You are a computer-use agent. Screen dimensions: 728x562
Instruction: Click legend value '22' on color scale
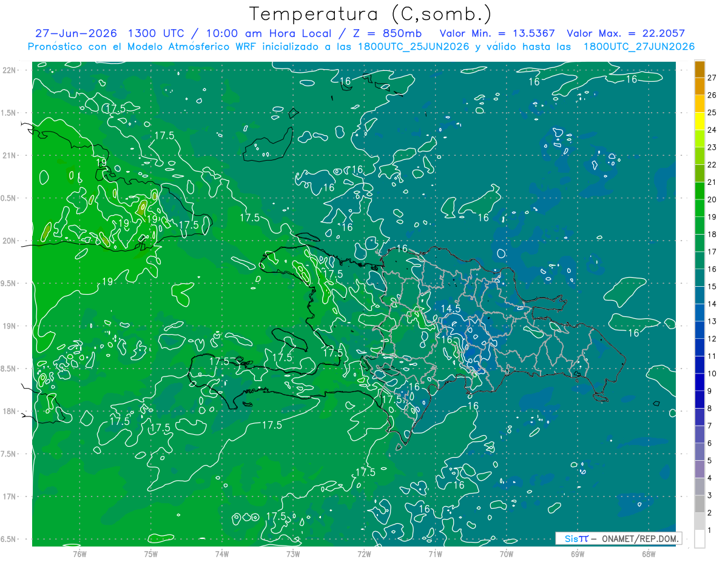[x=712, y=165]
